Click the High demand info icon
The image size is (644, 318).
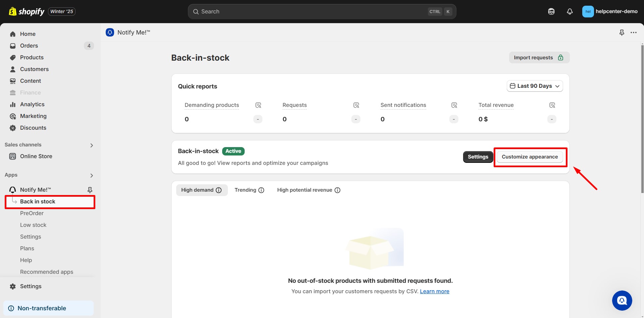tap(219, 190)
